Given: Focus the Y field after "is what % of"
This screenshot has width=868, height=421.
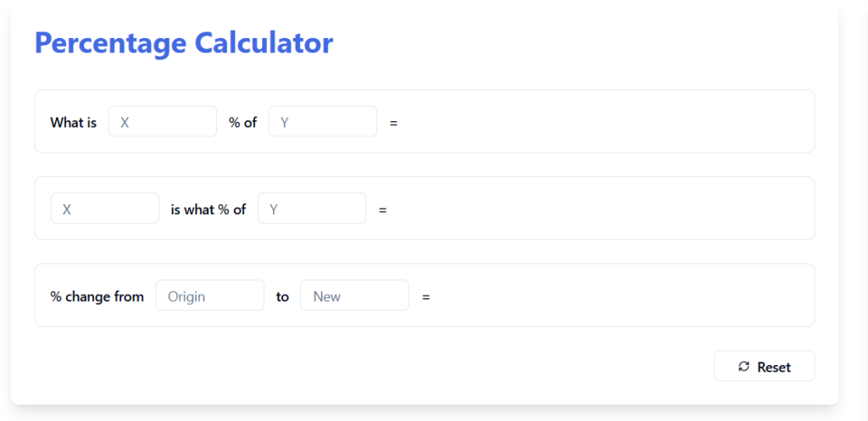Looking at the screenshot, I should coord(312,208).
